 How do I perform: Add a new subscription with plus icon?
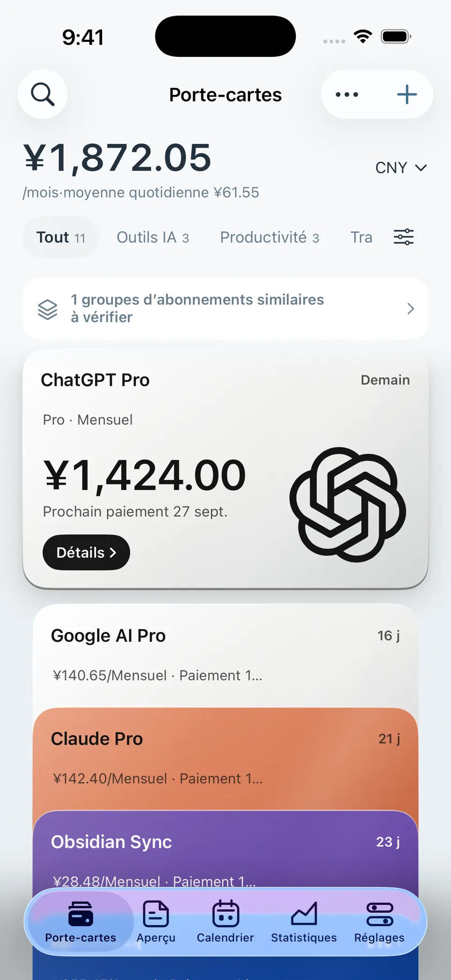pos(407,94)
